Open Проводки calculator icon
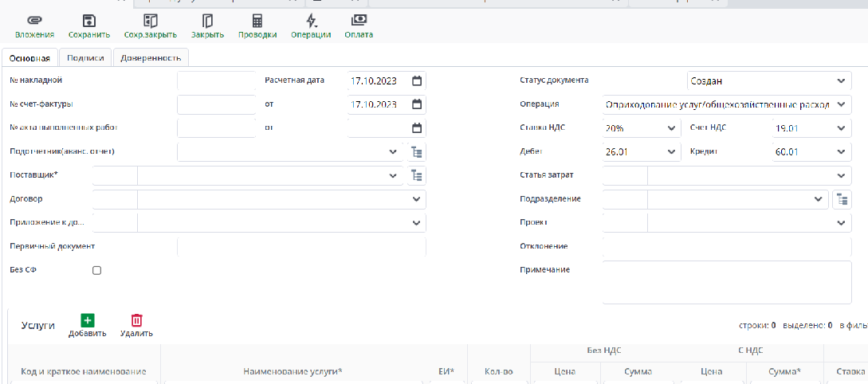This screenshot has height=384, width=868. (257, 21)
